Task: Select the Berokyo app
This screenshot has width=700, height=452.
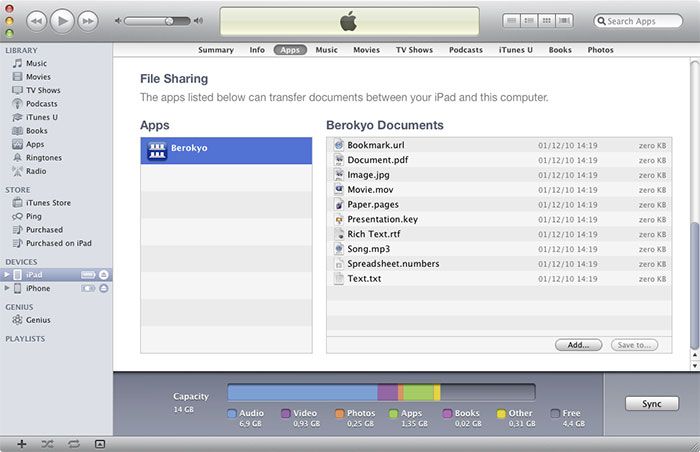Action: tap(226, 151)
